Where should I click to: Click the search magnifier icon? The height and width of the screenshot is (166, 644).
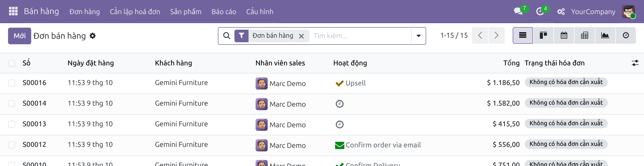click(x=227, y=36)
